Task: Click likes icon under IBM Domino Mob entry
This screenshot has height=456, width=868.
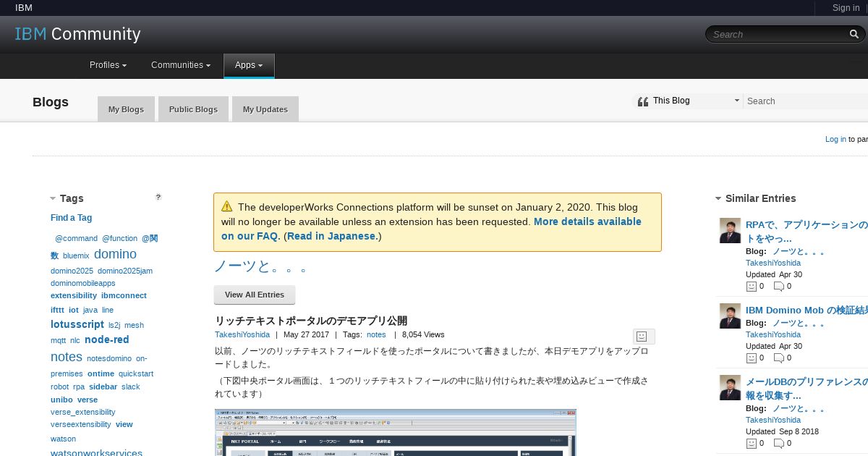Action: click(751, 358)
